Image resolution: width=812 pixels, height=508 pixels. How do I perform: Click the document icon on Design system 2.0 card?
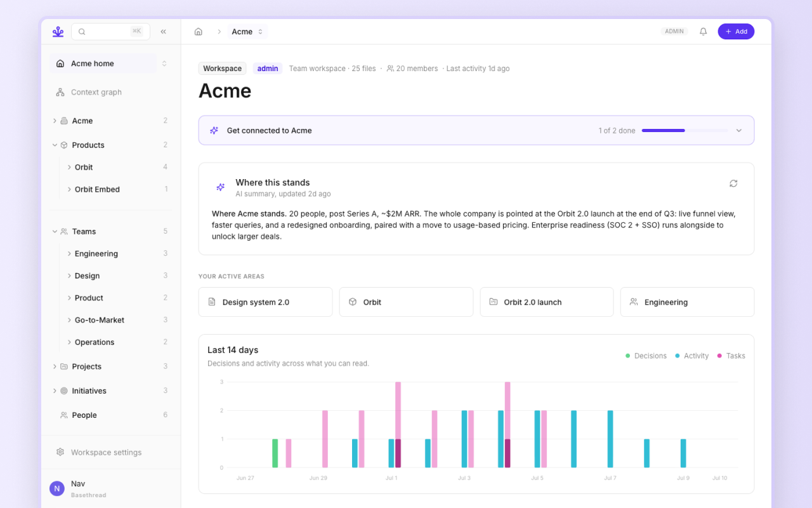coord(212,302)
